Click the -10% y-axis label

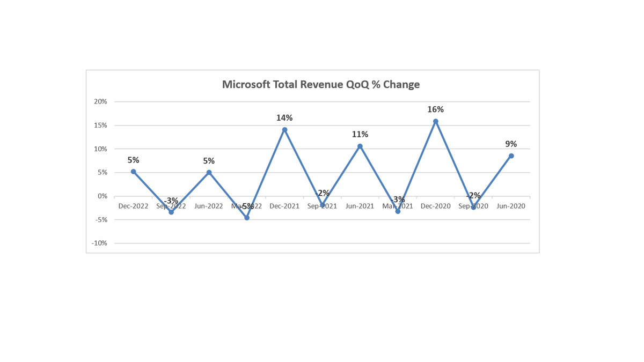tap(100, 243)
